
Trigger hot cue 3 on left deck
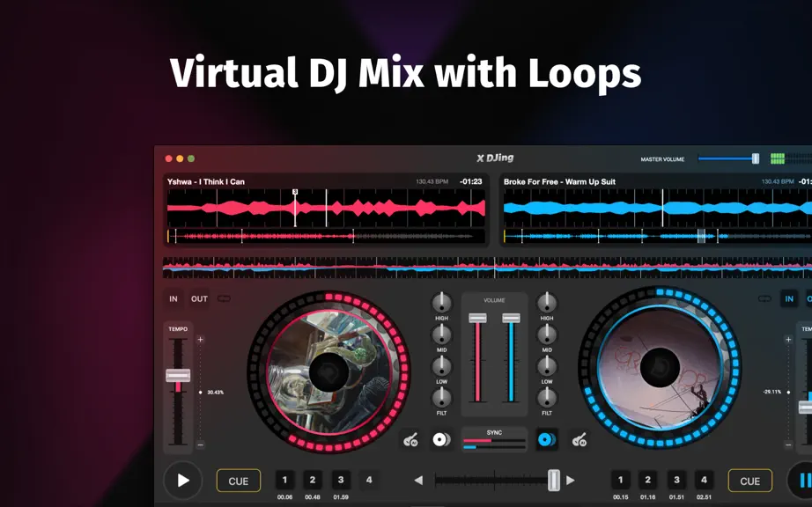(341, 480)
